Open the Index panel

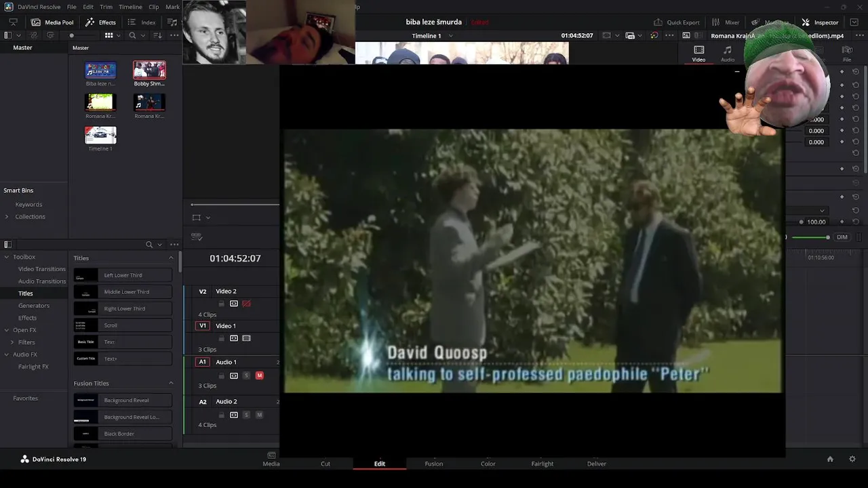tap(142, 22)
